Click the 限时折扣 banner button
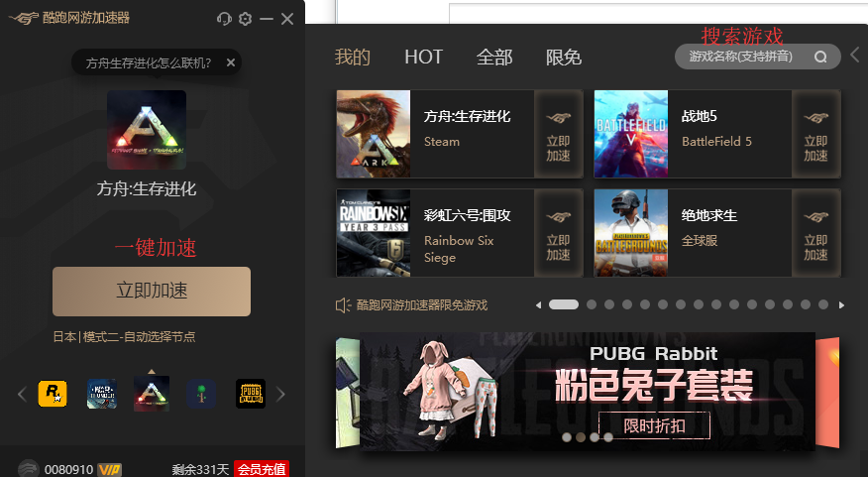 pos(654,425)
